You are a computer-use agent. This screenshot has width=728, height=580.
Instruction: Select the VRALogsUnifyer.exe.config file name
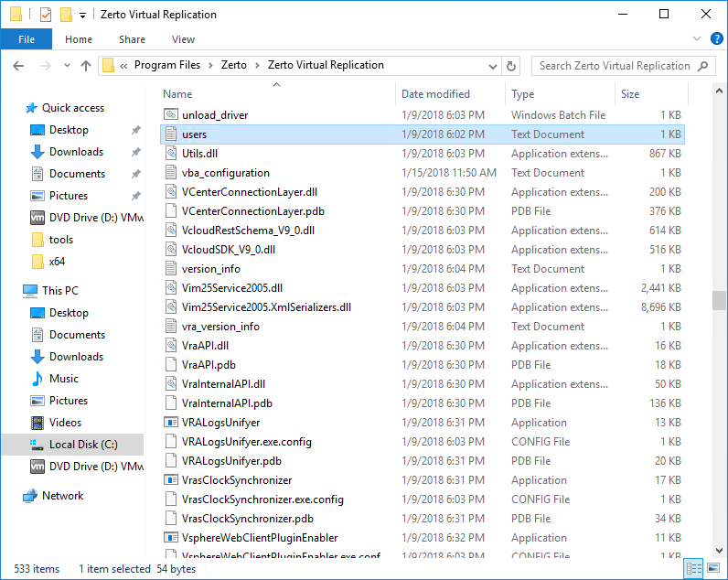click(247, 442)
